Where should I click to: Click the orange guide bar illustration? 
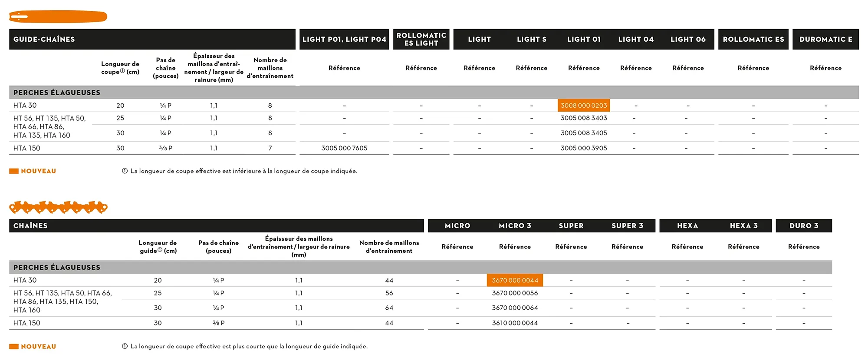point(58,17)
